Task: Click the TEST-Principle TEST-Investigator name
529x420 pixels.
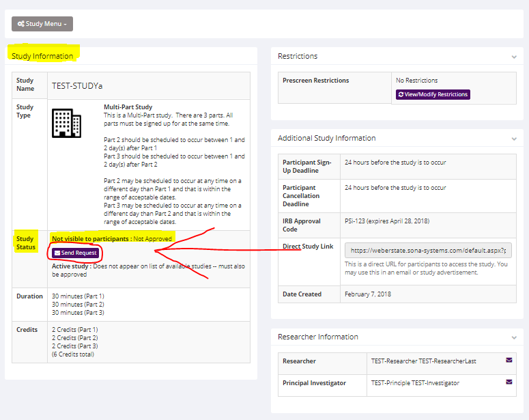Action: [x=415, y=383]
